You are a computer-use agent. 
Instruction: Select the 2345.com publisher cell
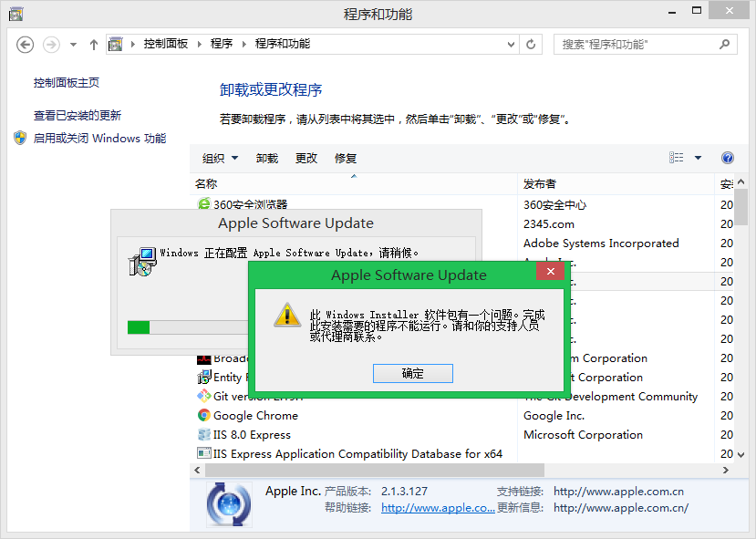coord(549,224)
